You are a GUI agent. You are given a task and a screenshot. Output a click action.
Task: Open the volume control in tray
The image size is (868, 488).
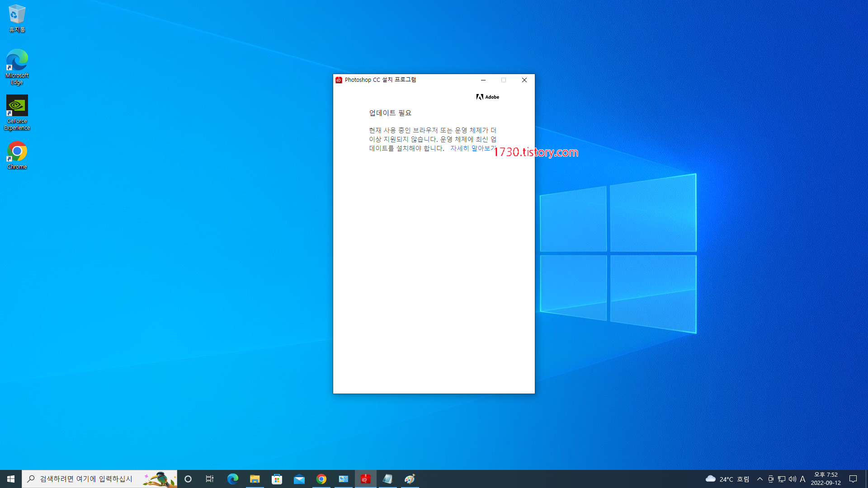[792, 479]
